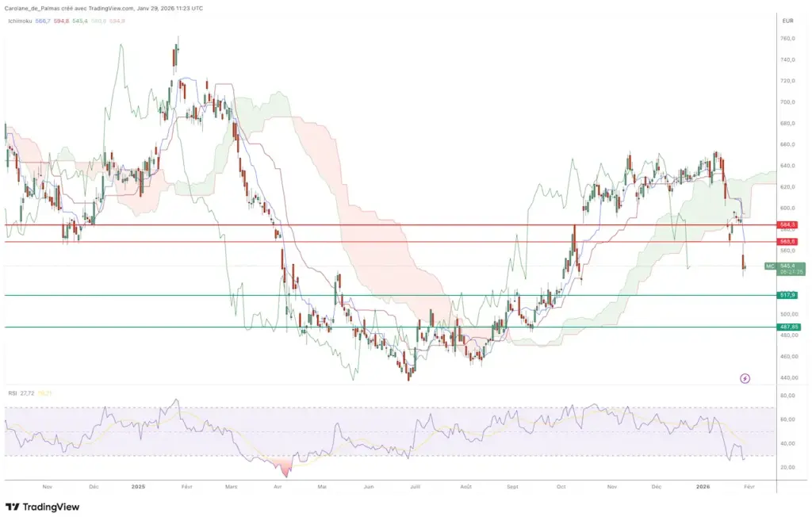Click the red 584,3 price level label
Viewport: 812px width, 521px height.
pos(787,225)
